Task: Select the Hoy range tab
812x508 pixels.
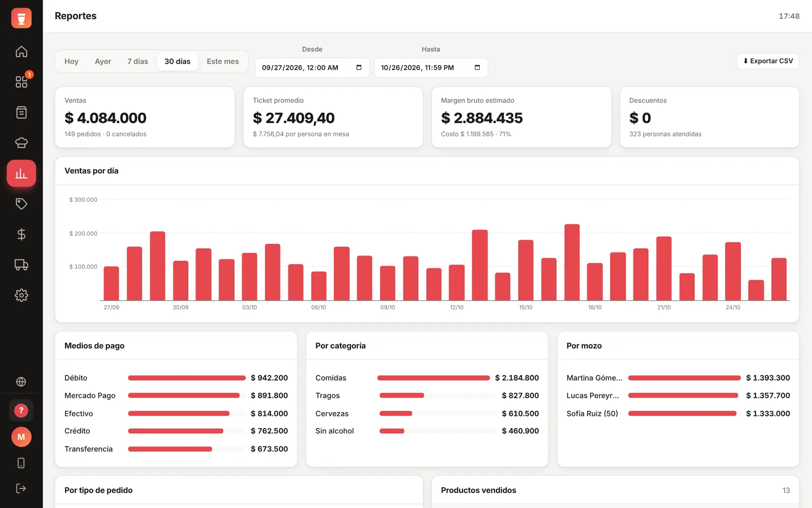Action: coord(72,61)
